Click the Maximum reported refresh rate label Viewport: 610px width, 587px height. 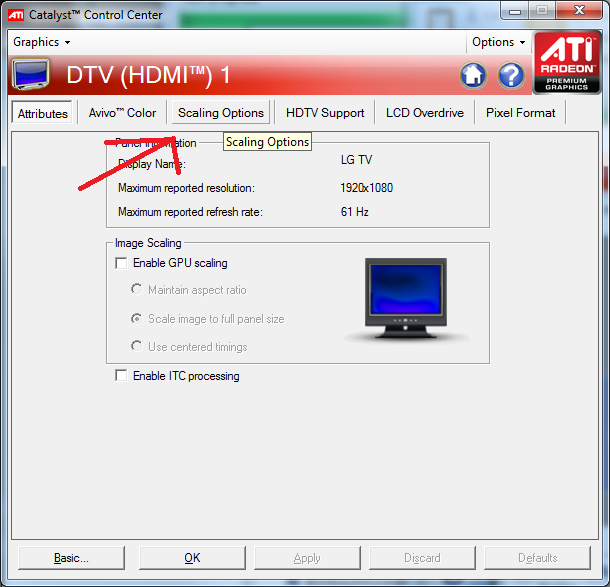coord(190,212)
